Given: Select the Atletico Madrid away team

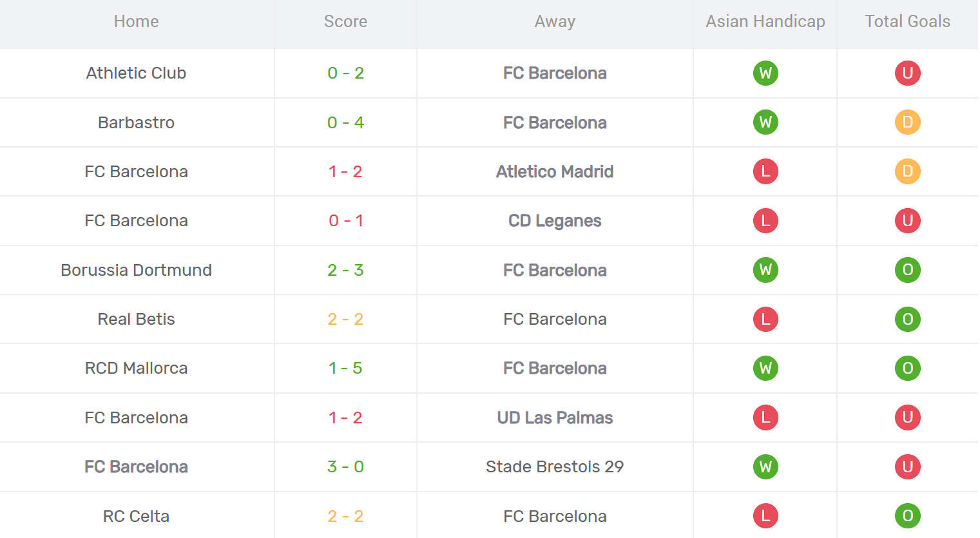Looking at the screenshot, I should (x=555, y=171).
